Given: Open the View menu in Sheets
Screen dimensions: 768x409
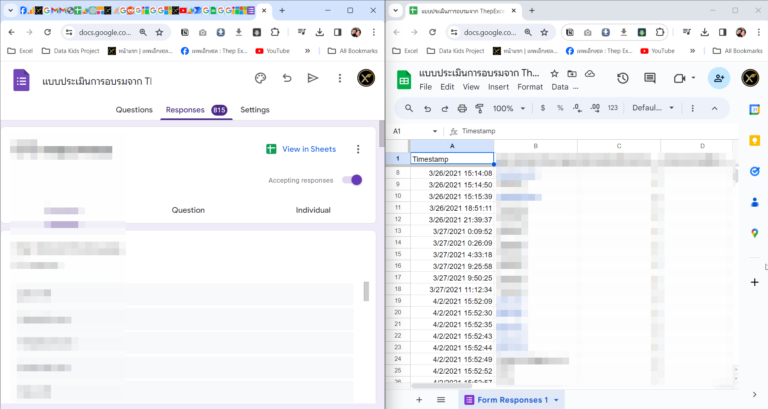Looking at the screenshot, I should point(471,87).
